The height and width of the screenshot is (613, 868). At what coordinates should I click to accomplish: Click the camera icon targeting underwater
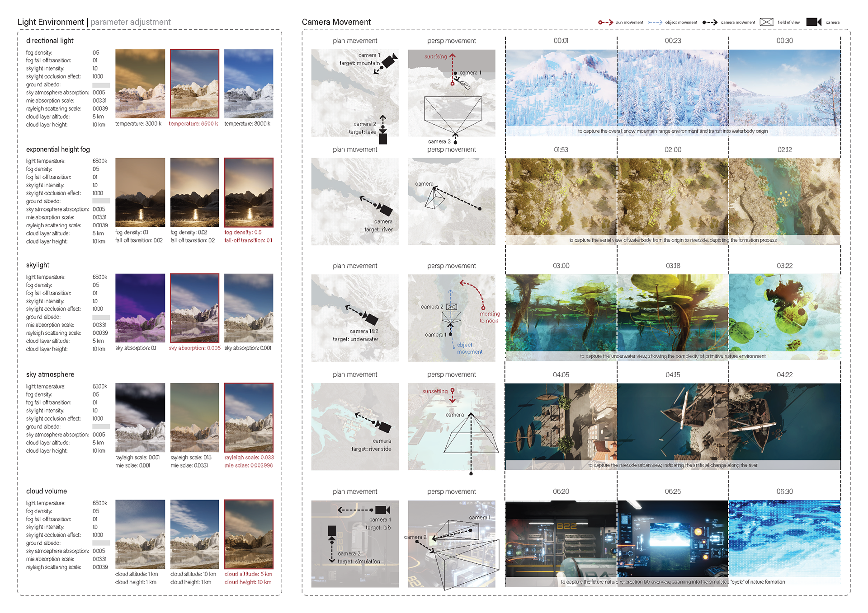[371, 318]
